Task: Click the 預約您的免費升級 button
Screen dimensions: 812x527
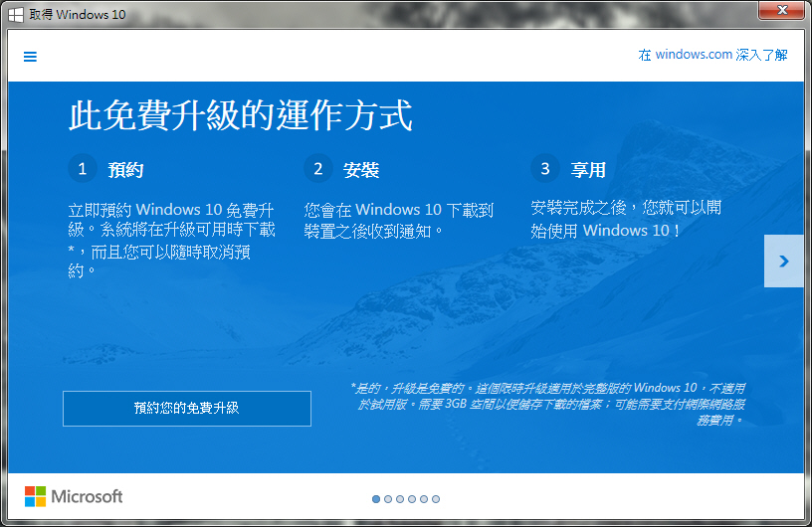Action: [187, 409]
